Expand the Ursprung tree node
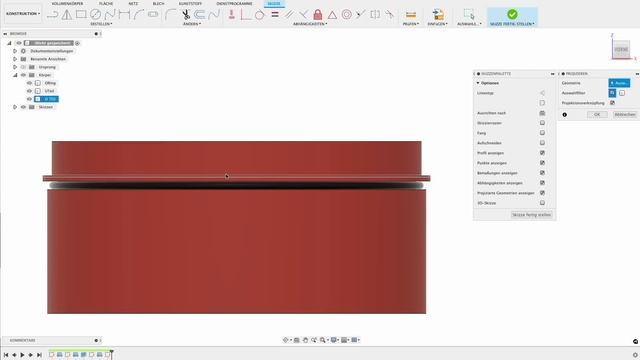This screenshot has height=360, width=640. [15, 67]
